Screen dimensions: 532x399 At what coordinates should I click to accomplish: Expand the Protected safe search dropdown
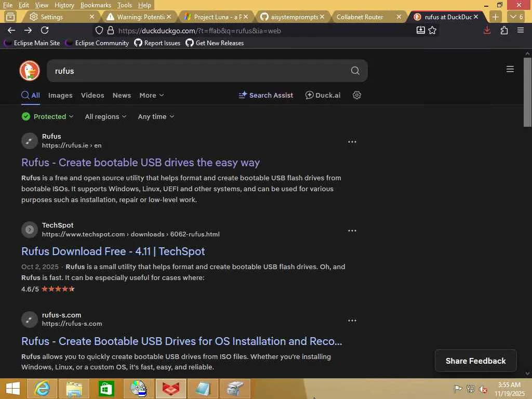point(47,116)
